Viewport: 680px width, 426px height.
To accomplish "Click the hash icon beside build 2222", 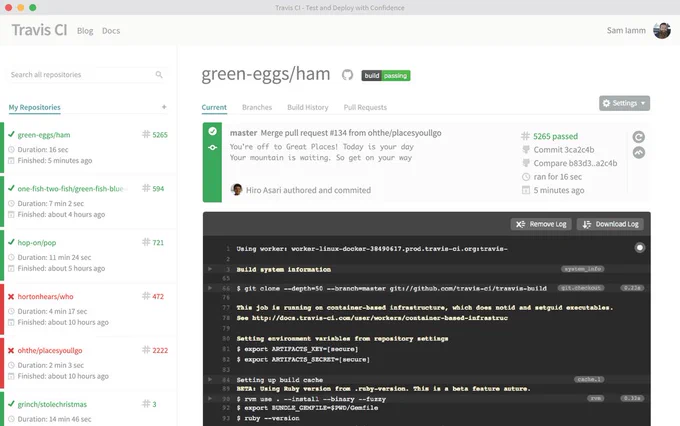I will (x=146, y=350).
